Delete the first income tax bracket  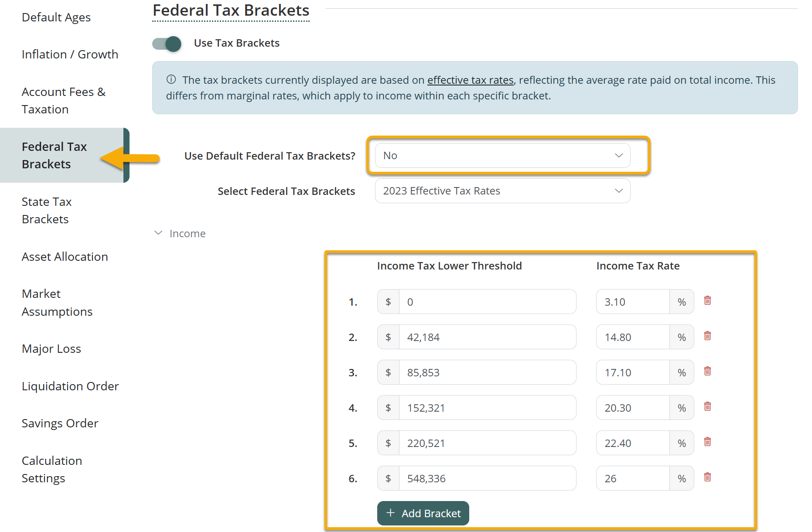click(x=707, y=301)
